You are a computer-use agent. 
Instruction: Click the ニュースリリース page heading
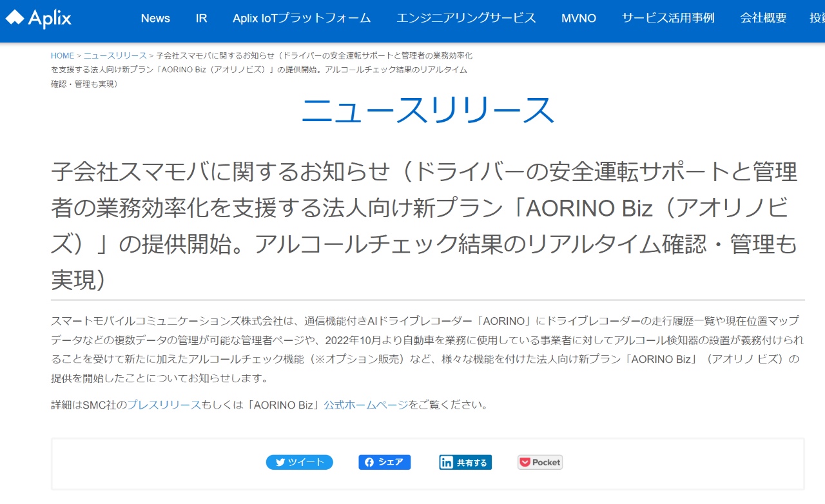point(428,110)
